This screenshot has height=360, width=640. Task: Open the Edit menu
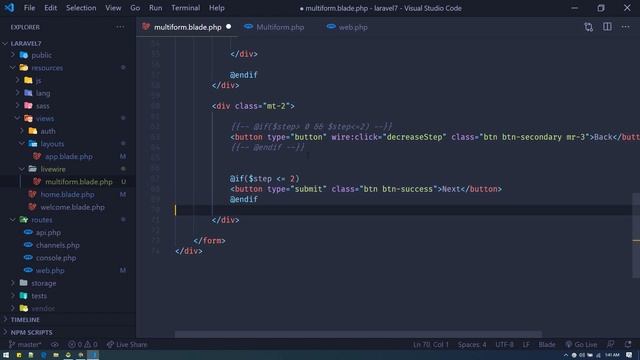51,8
